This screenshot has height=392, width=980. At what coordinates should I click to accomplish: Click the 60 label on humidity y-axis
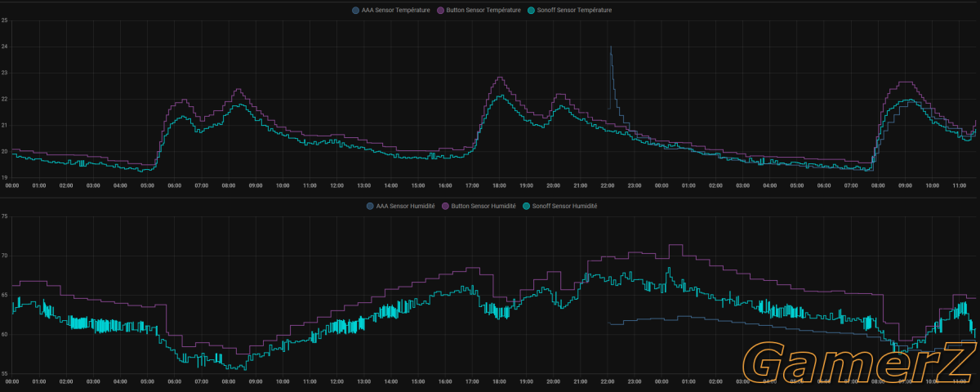pos(4,334)
